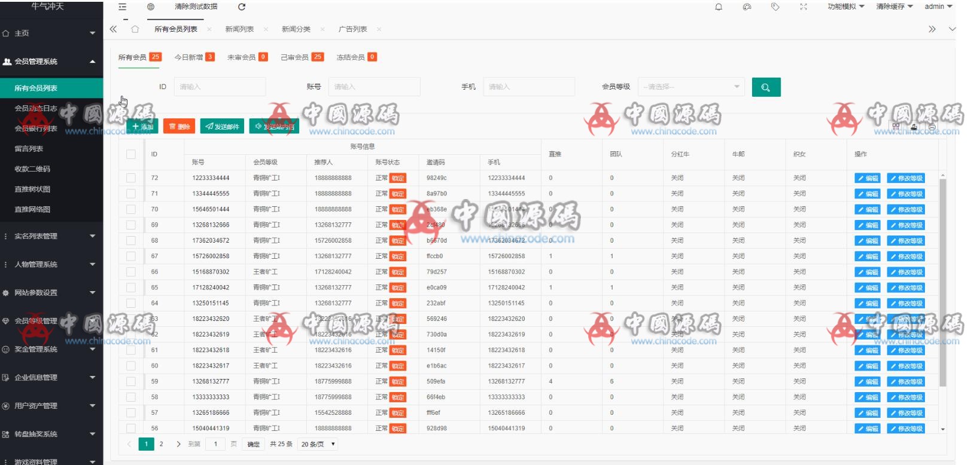The height and width of the screenshot is (465, 980).
Task: Open the column filter grid icon
Action: pos(896,127)
